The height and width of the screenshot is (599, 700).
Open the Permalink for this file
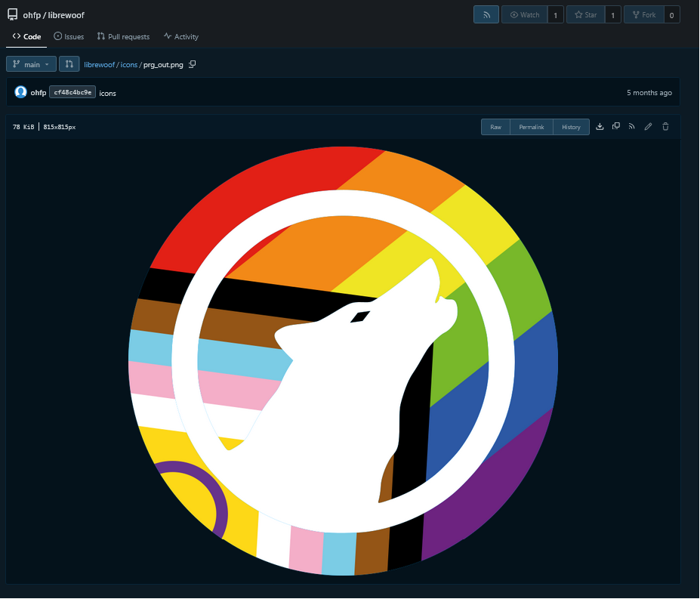click(532, 127)
